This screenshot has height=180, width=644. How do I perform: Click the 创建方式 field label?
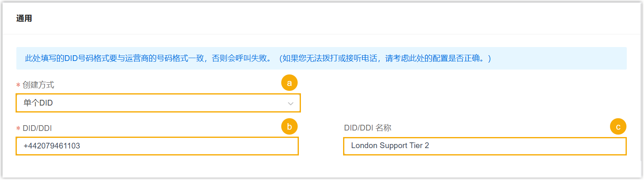[x=38, y=85]
